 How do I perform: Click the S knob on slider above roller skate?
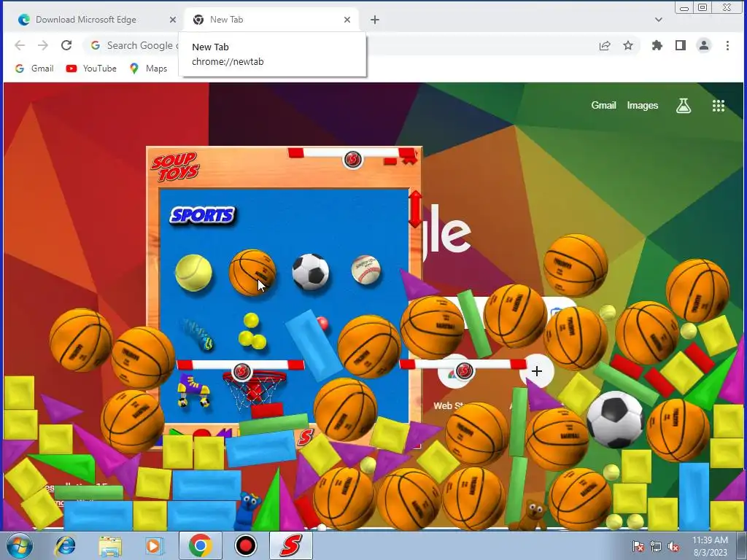click(x=241, y=371)
